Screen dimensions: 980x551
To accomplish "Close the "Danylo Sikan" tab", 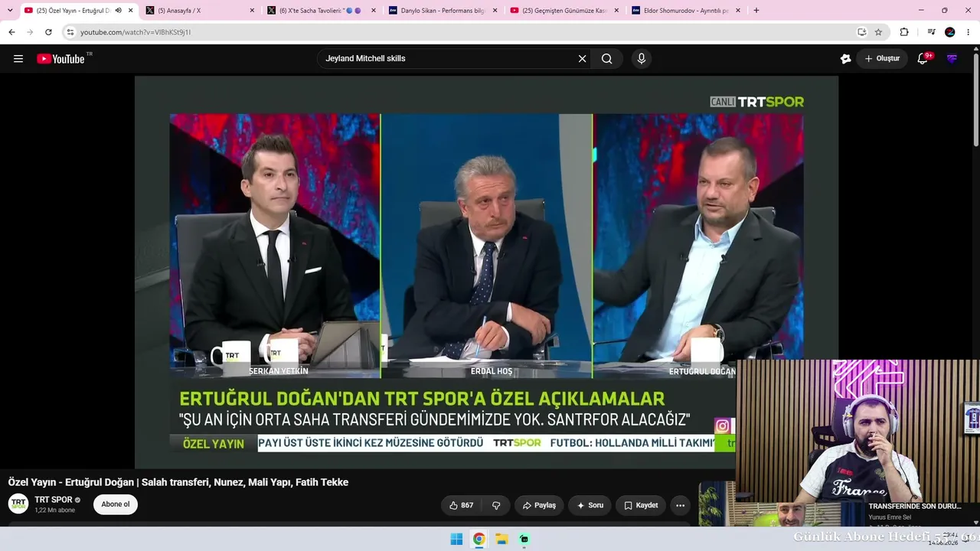I will tap(495, 11).
